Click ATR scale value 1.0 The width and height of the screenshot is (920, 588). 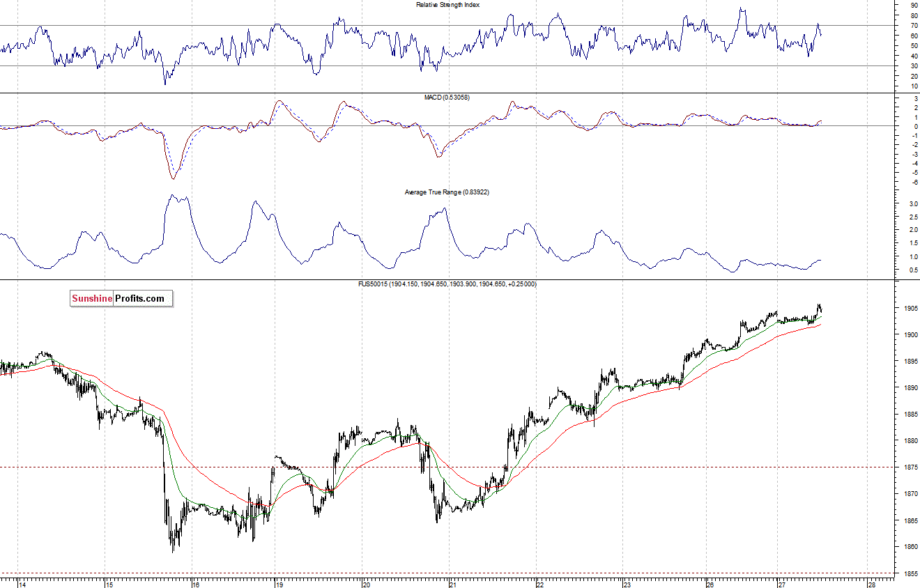pyautogui.click(x=912, y=256)
